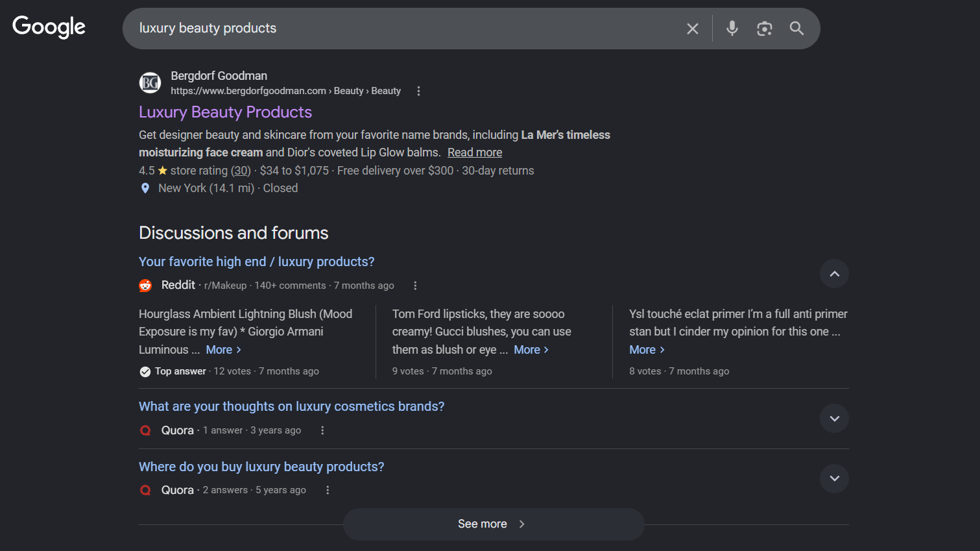Open Google Lens image search
The width and height of the screenshot is (980, 551).
click(x=764, y=29)
